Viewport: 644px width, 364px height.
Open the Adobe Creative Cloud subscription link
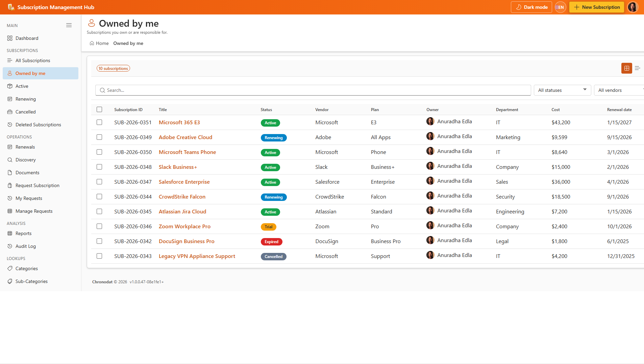pyautogui.click(x=185, y=137)
